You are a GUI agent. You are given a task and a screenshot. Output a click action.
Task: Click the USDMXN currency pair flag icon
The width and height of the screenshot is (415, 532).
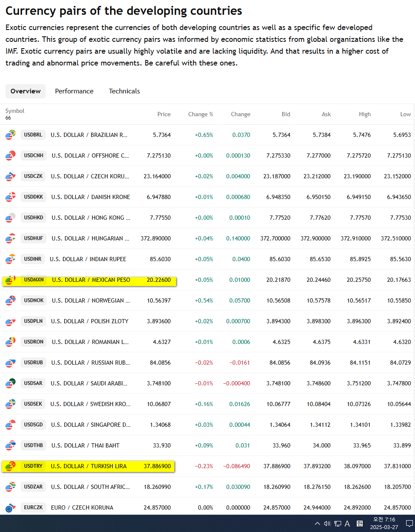pos(11,280)
